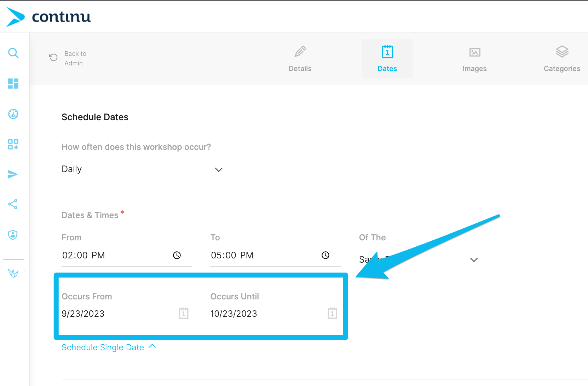Open calendar picker for Occurs From

[x=184, y=313]
